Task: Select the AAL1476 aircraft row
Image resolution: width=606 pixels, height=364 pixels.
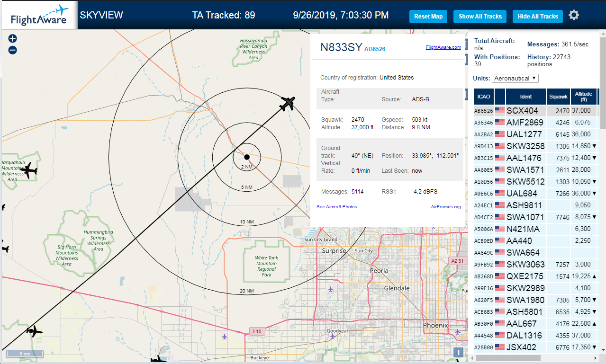Action: (535, 158)
